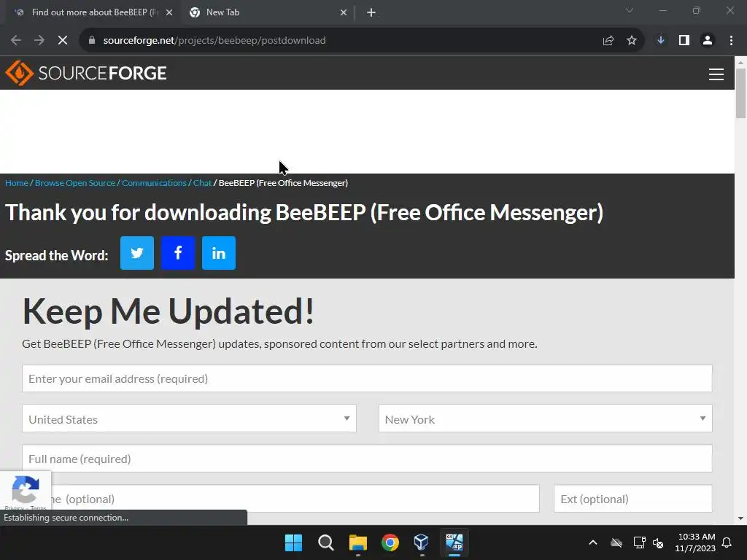Image resolution: width=747 pixels, height=560 pixels.
Task: Open the tab search chevron
Action: click(x=630, y=10)
